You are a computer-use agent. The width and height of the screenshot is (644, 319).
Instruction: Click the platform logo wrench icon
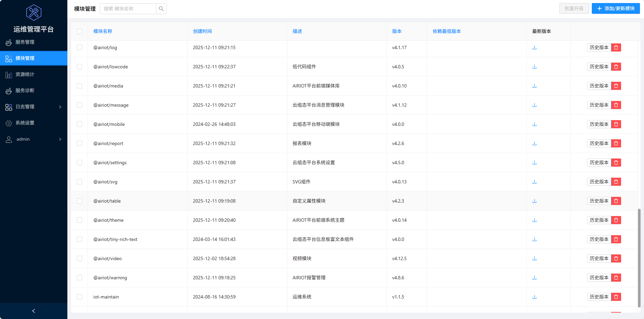(x=34, y=13)
